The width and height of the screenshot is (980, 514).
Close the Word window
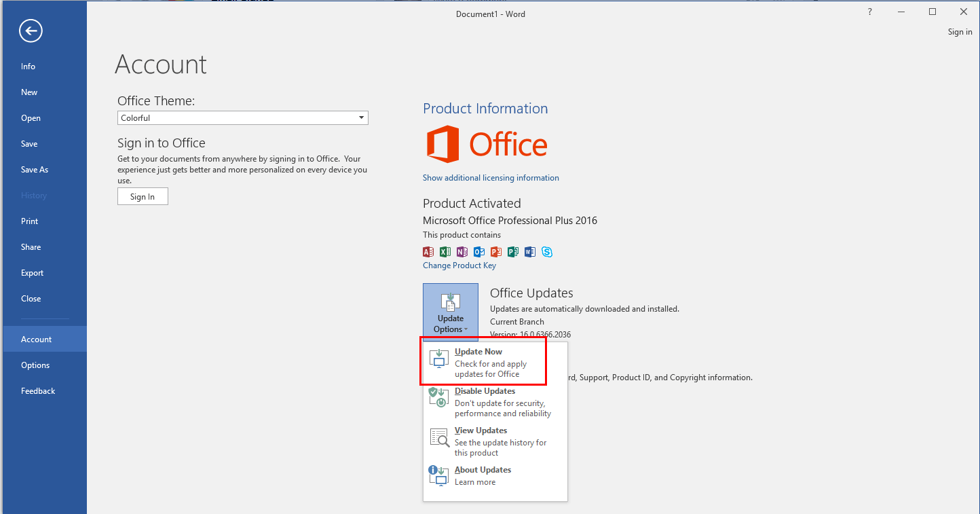[964, 12]
